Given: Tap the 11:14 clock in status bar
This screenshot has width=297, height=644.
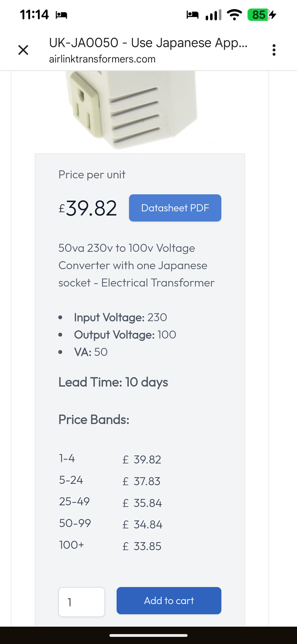Looking at the screenshot, I should (x=34, y=15).
